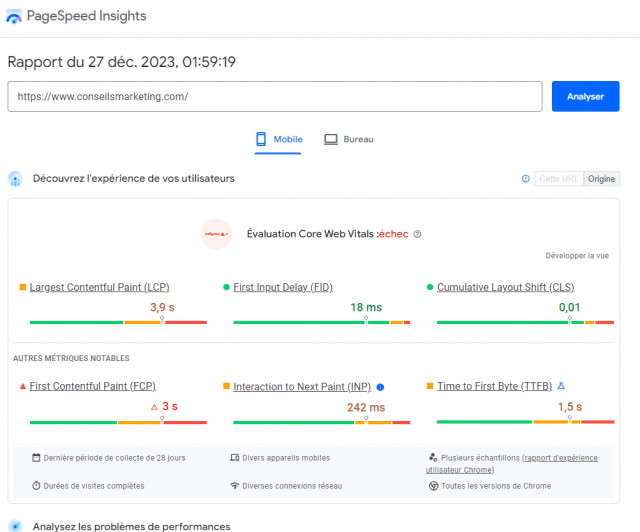The image size is (640, 532).
Task: Switch to the Mobile tab
Action: 278,139
